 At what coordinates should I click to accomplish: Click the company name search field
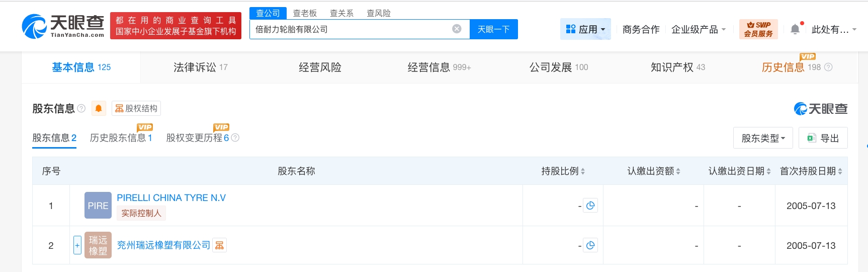(x=351, y=29)
